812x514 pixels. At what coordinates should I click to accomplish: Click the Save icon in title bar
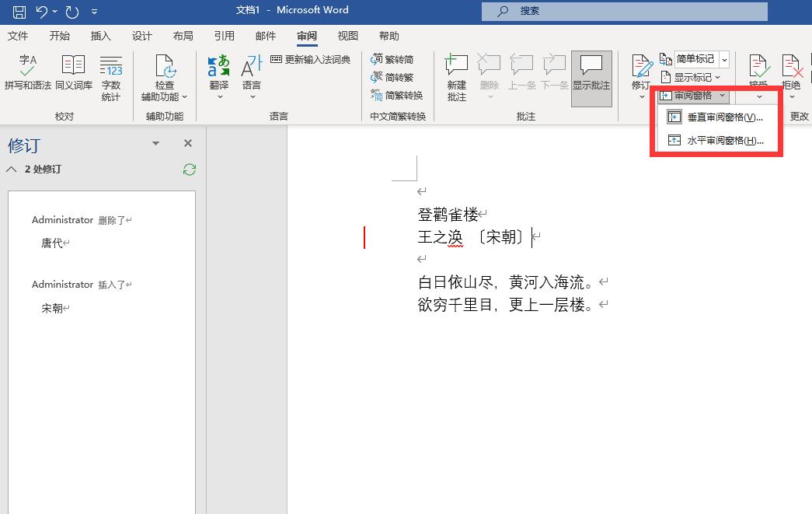point(19,12)
